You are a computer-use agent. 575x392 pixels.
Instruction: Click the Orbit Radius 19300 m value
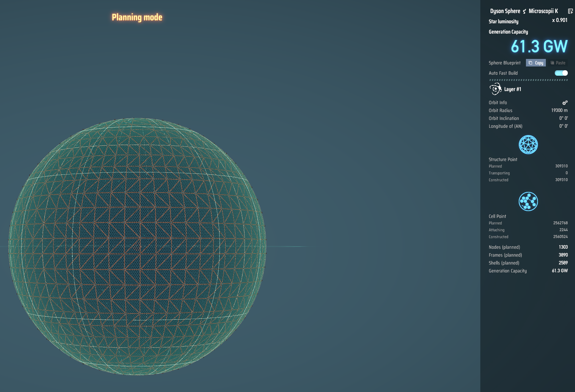559,110
